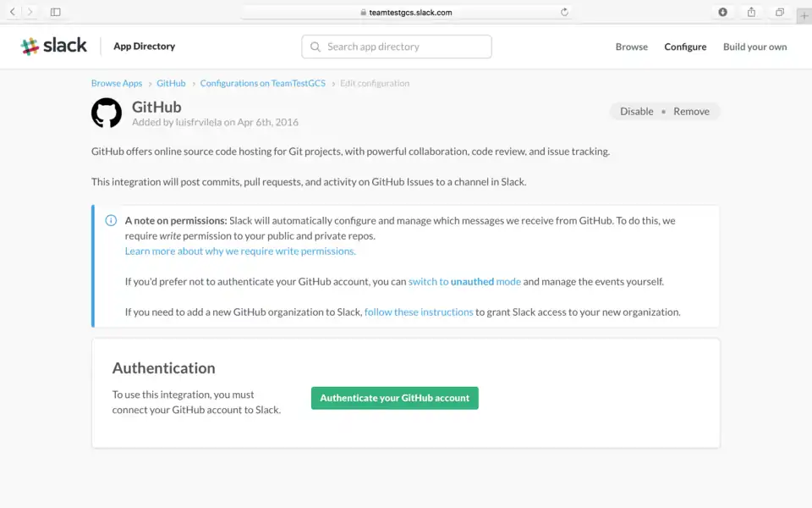Reload the page using refresh icon
812x508 pixels.
pos(564,12)
